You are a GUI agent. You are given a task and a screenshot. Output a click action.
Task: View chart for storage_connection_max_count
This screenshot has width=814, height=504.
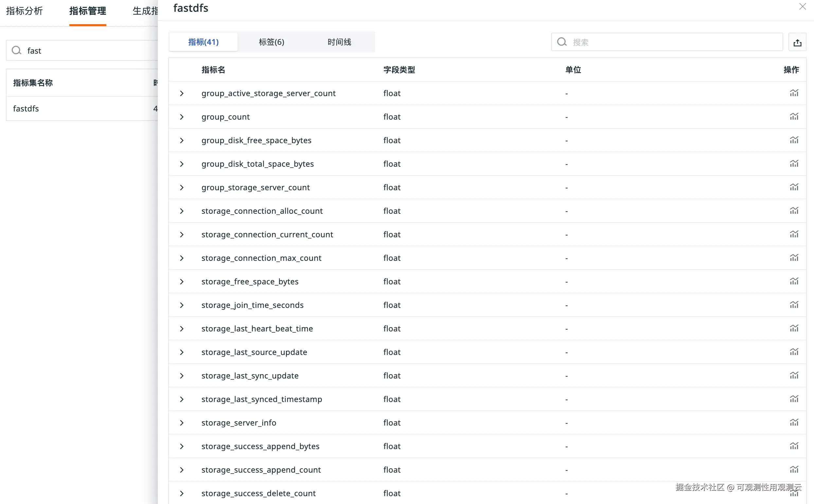pyautogui.click(x=794, y=258)
